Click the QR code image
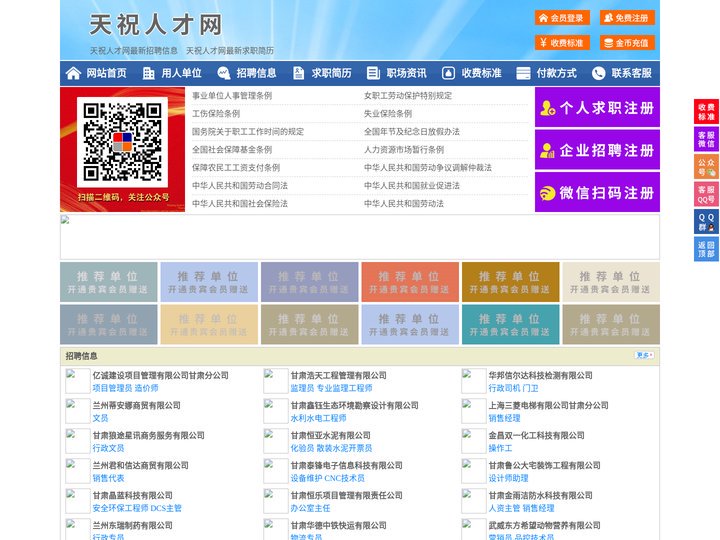Viewport: 720px width, 540px height. click(122, 142)
